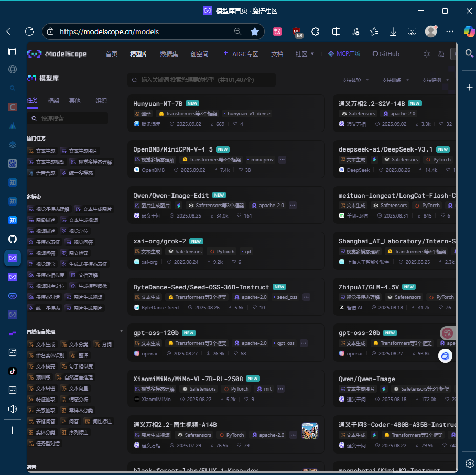Click the thumbnail on the 通义万相2.2-图生视频-A14B card
This screenshot has height=475, width=476.
tap(310, 430)
